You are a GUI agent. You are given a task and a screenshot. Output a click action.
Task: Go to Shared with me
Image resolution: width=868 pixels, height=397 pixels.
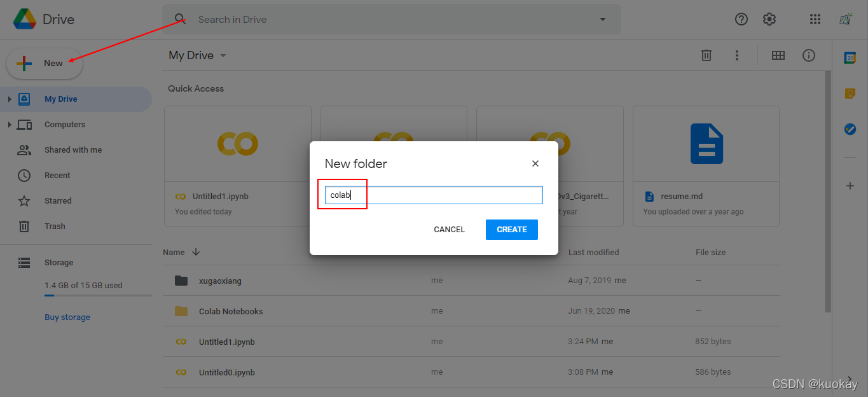coord(72,150)
